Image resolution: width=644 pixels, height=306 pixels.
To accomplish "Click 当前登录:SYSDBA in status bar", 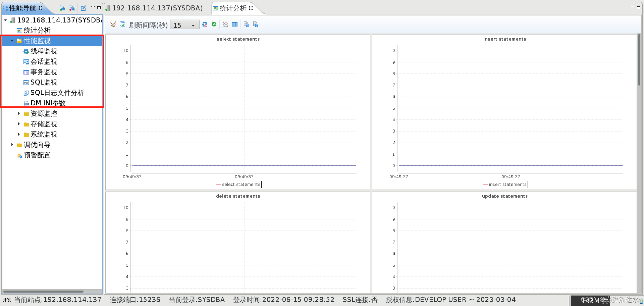I will point(197,300).
